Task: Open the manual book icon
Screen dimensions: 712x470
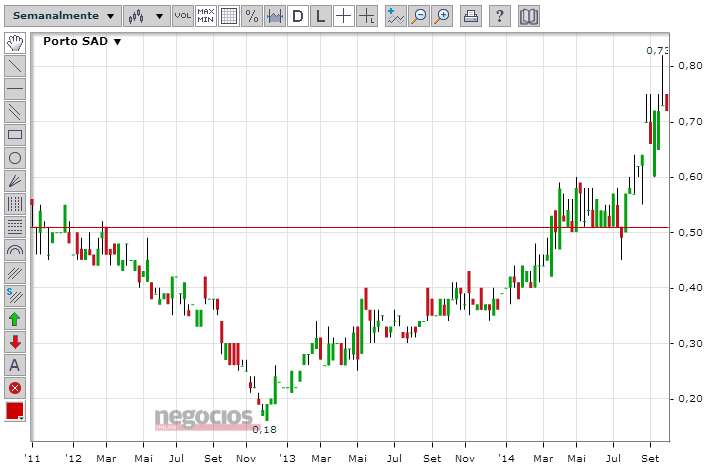Action: (x=529, y=16)
